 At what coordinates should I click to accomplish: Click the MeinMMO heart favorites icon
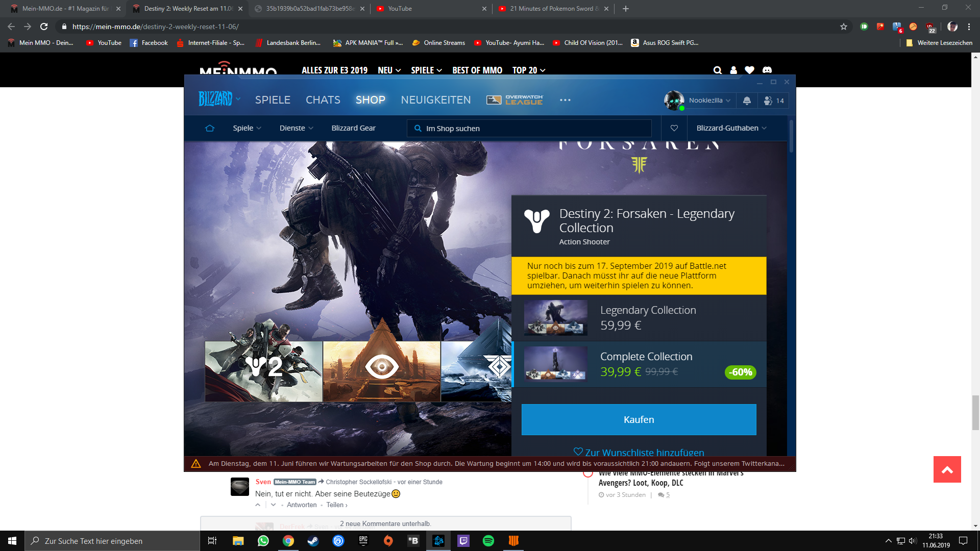click(749, 70)
